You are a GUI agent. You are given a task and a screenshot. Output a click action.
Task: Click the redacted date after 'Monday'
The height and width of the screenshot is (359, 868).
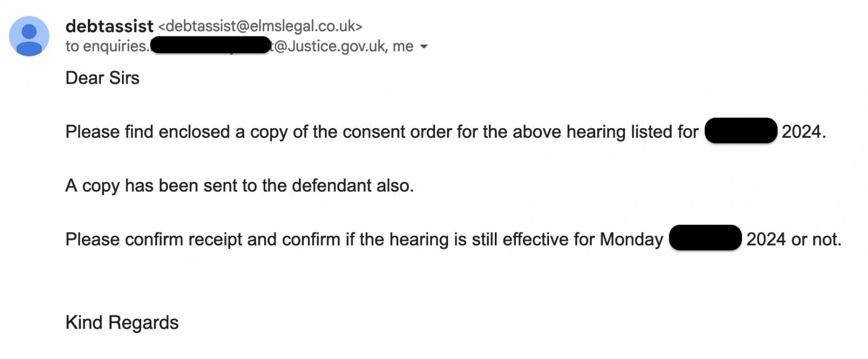[x=705, y=238]
